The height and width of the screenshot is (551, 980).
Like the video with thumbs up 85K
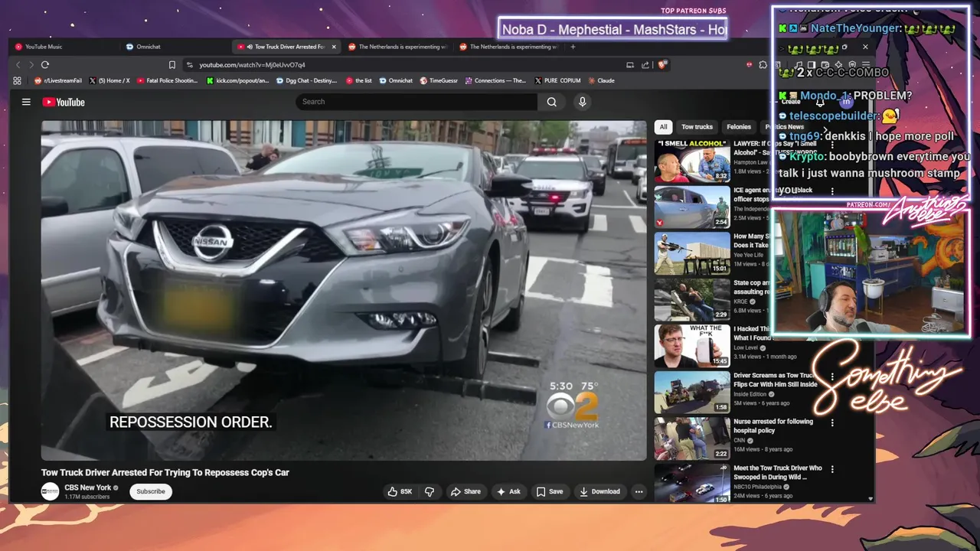[400, 491]
